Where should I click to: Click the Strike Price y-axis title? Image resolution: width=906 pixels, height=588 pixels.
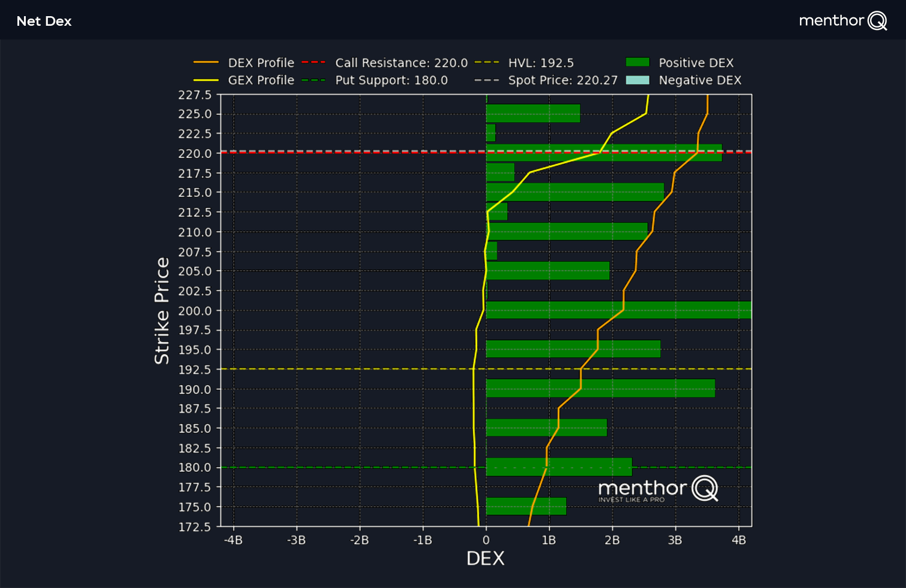point(162,311)
